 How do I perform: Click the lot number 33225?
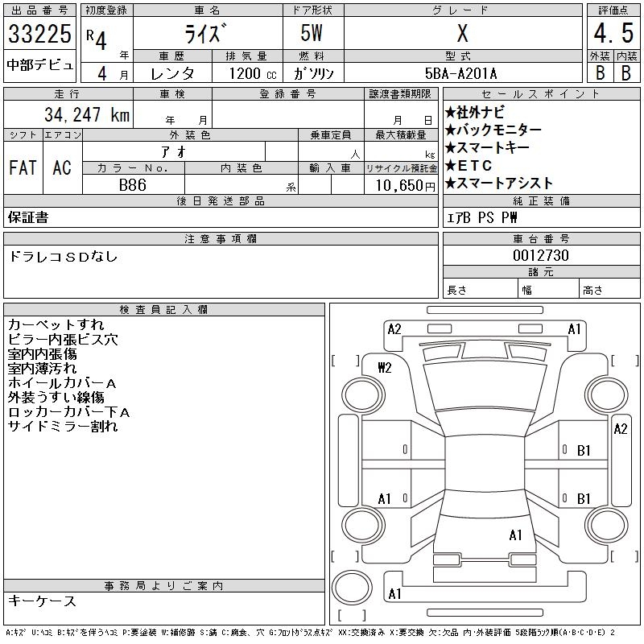tap(39, 34)
